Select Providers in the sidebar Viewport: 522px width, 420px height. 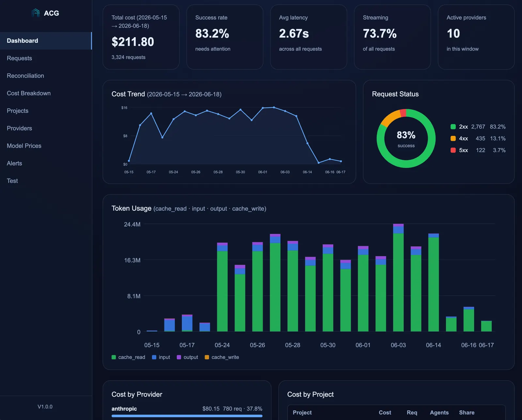[46, 128]
